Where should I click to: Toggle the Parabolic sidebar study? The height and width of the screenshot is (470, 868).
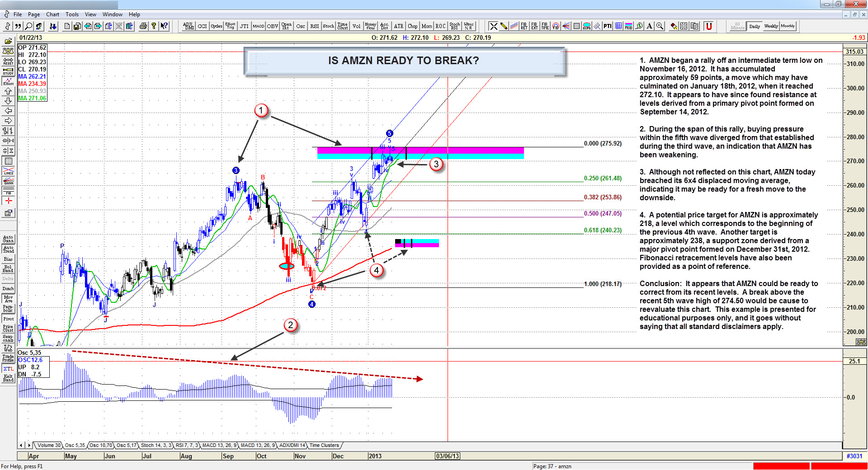click(x=8, y=309)
